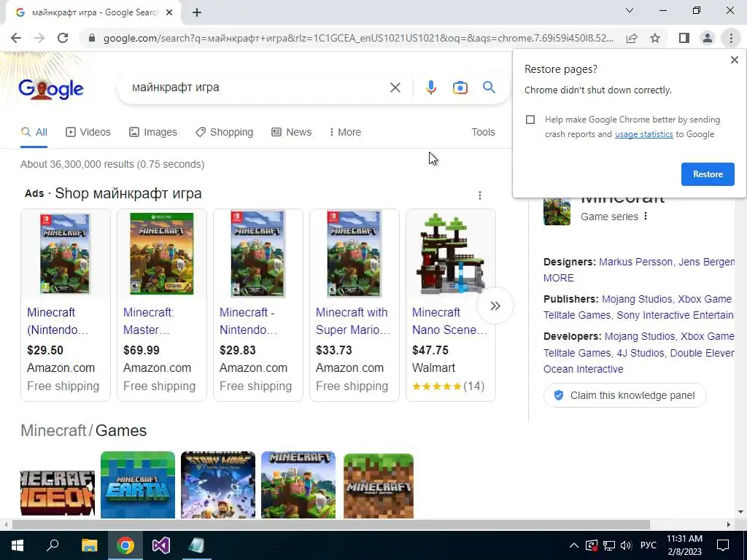
Task: Click the Minecraft knowledge panel thumbnail image
Action: tap(557, 211)
